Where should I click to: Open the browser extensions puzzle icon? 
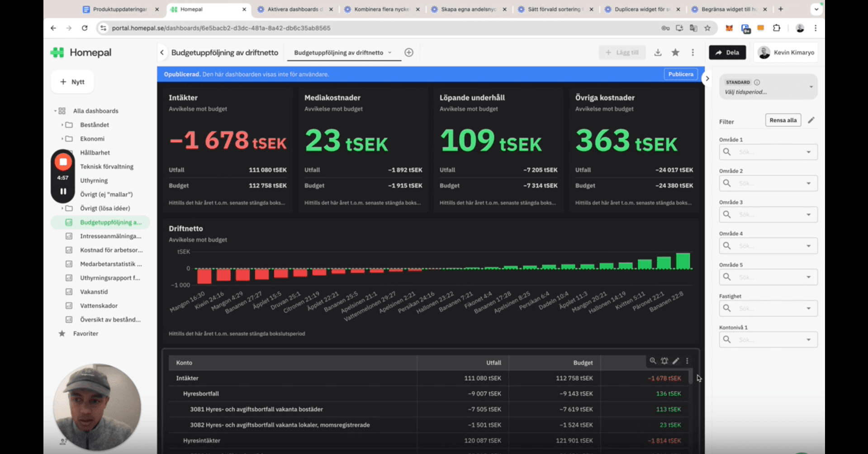pyautogui.click(x=777, y=28)
